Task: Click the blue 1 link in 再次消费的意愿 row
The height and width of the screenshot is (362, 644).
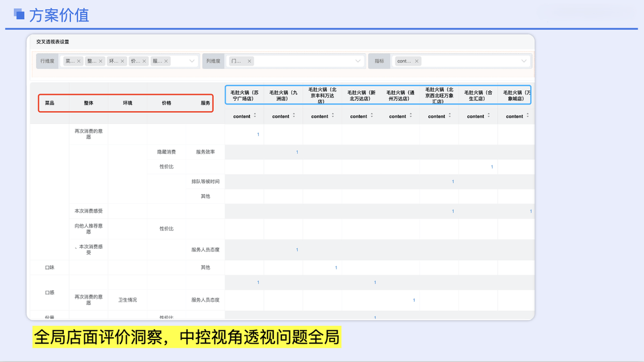Action: click(258, 134)
